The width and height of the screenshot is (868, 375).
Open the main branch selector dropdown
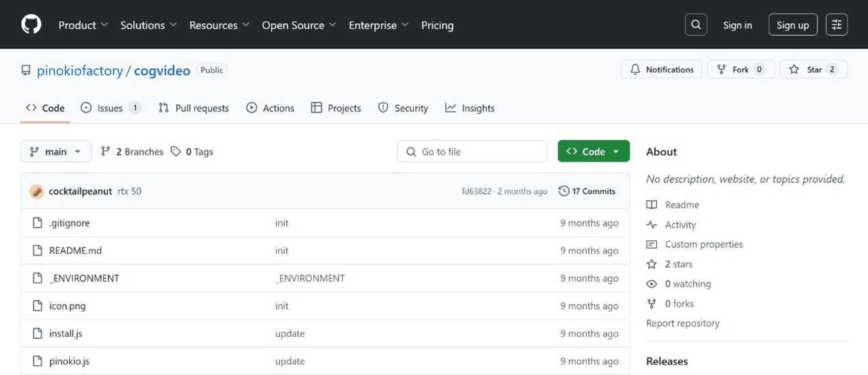pyautogui.click(x=56, y=152)
